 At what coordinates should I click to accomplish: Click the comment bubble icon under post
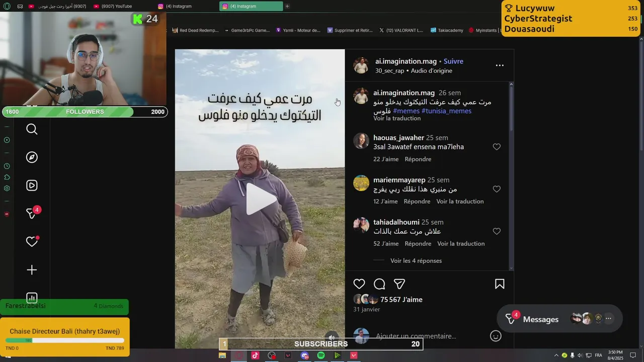[x=379, y=284]
